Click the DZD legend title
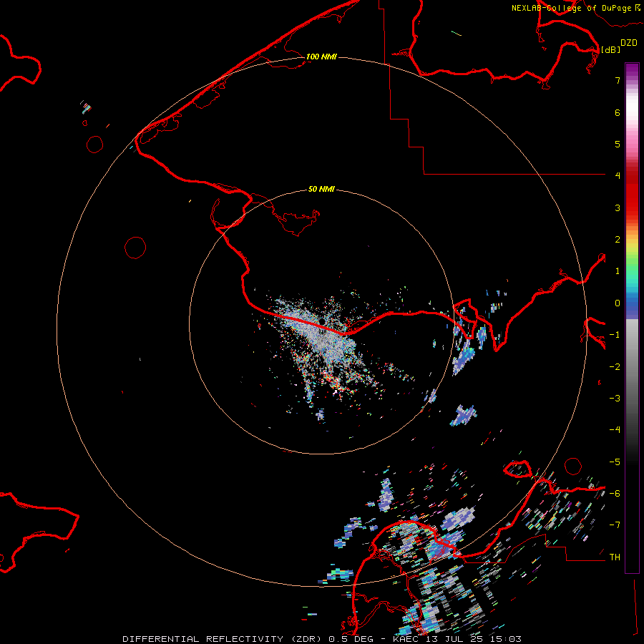Viewport: 644px width, 644px height. point(629,43)
